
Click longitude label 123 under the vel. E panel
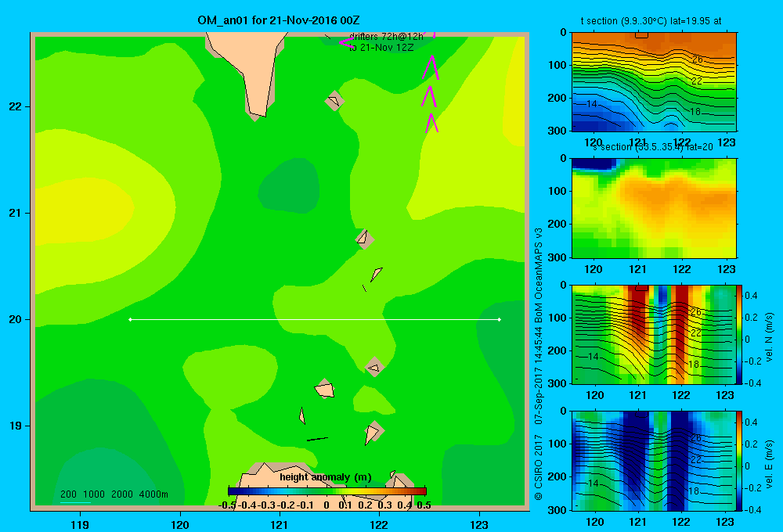pyautogui.click(x=725, y=522)
